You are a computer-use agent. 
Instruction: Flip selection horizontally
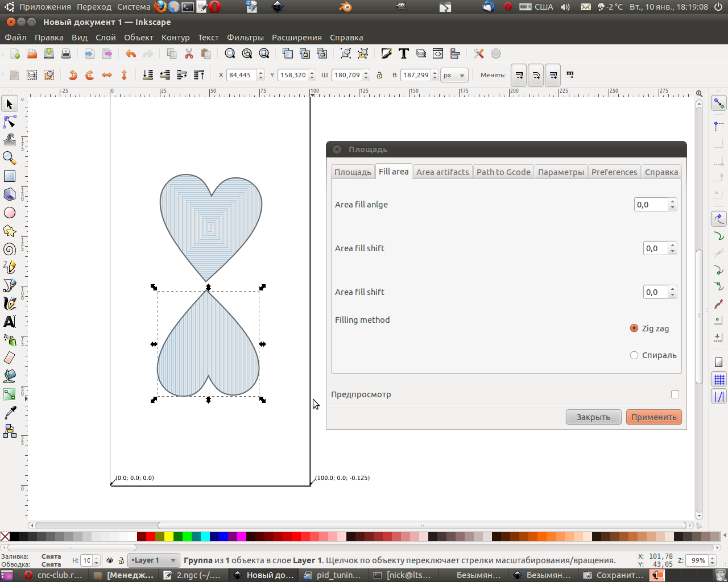tap(107, 75)
